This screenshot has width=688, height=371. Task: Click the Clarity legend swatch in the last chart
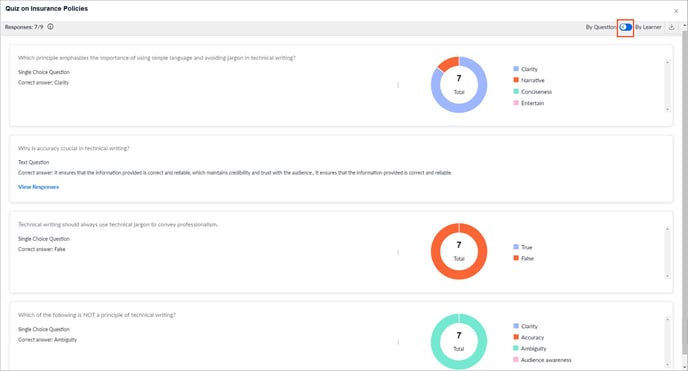[516, 326]
